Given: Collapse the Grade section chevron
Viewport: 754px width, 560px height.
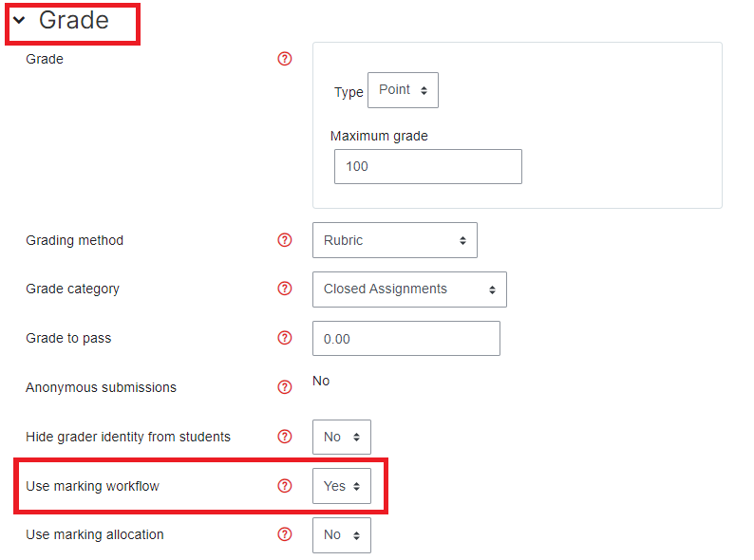Looking at the screenshot, I should click(19, 20).
